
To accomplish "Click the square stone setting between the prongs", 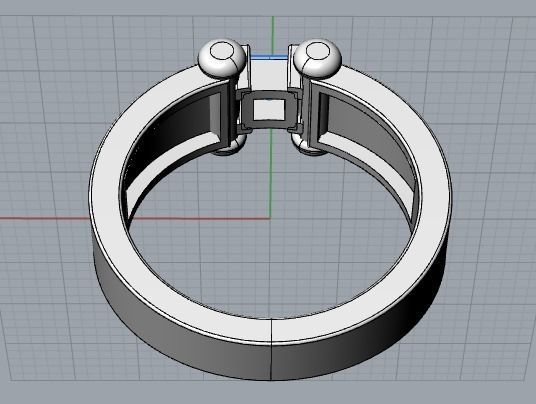I will coord(269,109).
